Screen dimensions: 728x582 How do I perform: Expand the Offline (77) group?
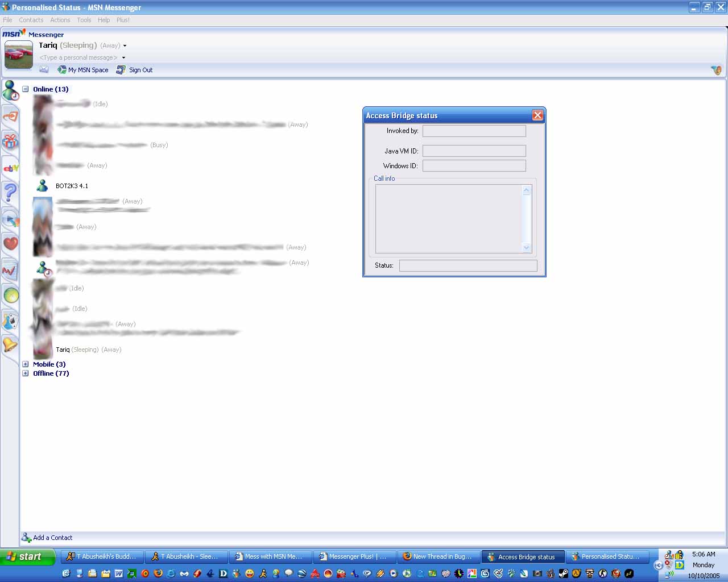[25, 373]
